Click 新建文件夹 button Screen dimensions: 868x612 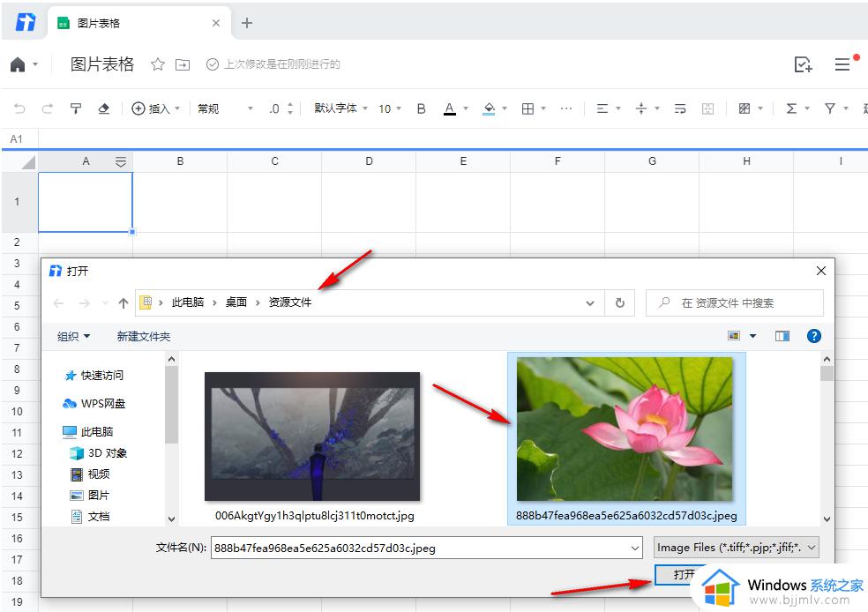(144, 337)
